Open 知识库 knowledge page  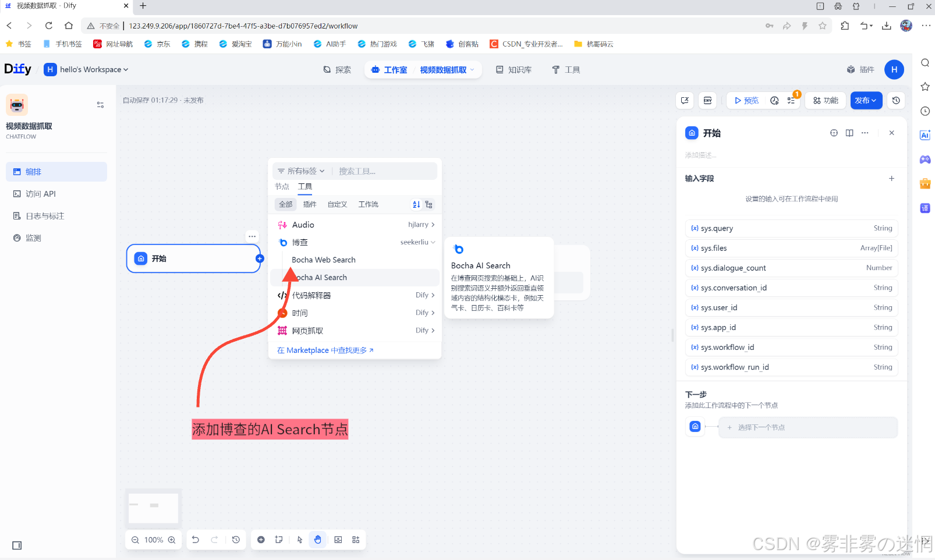point(513,69)
